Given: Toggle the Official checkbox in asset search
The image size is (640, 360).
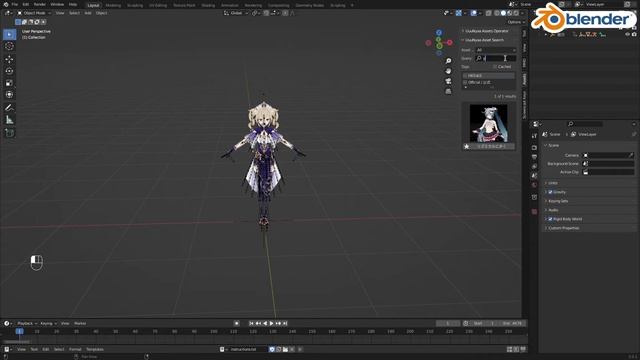Looking at the screenshot, I should coord(465,82).
